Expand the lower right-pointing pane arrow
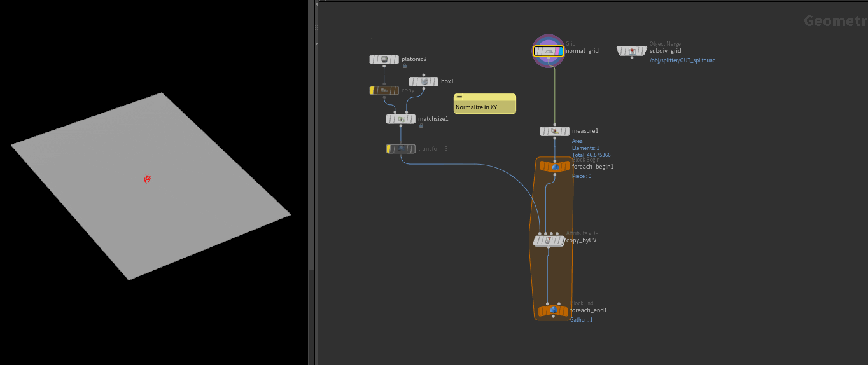 (317, 43)
